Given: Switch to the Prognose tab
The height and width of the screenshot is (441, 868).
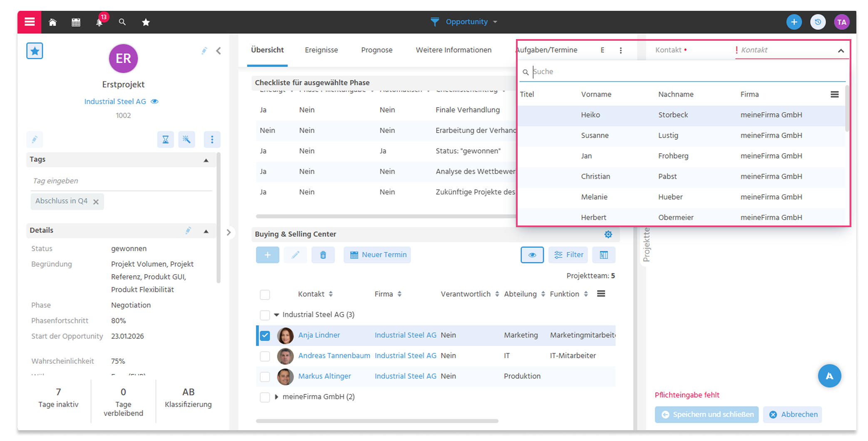Looking at the screenshot, I should [x=377, y=50].
